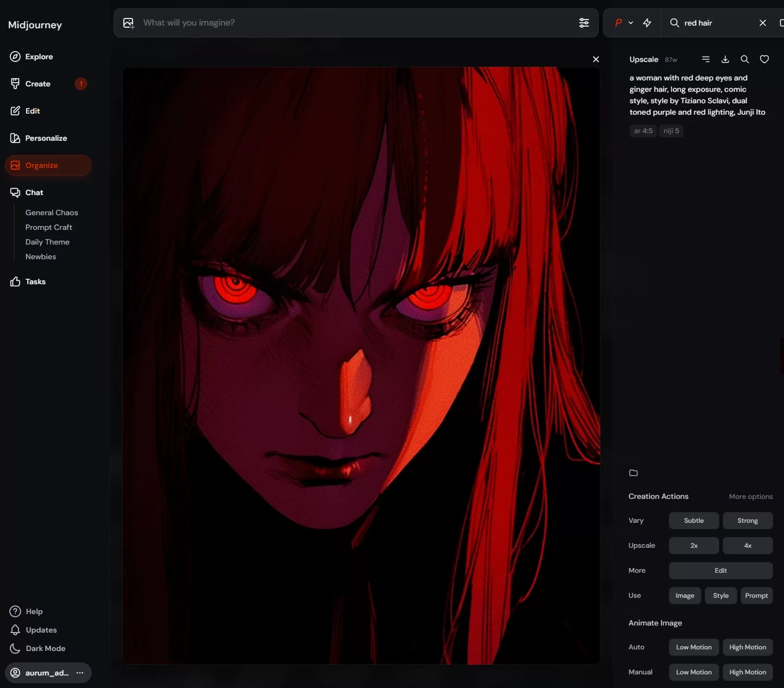Expand the personalization P dropdown arrow
Viewport: 784px width, 688px height.
coord(631,23)
